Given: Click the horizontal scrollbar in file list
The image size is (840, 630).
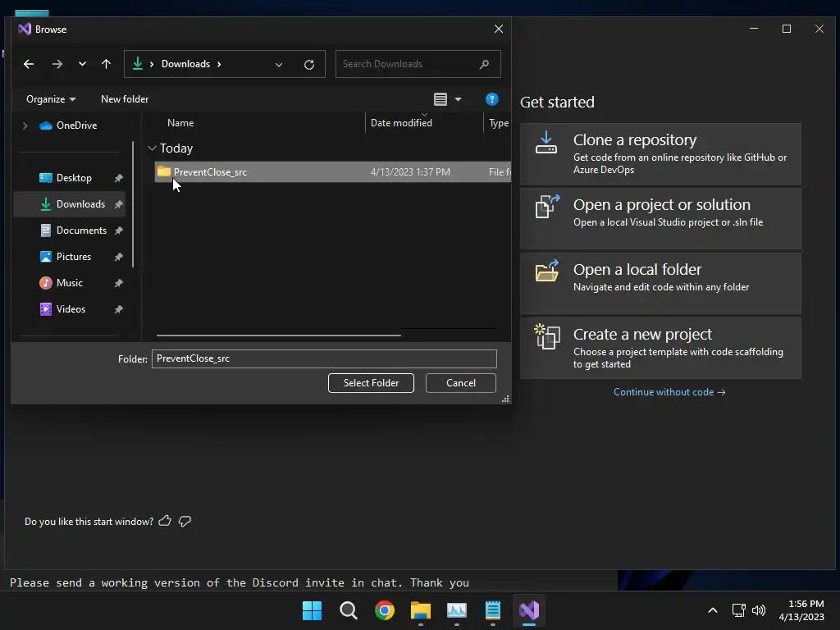Looking at the screenshot, I should pos(279,336).
